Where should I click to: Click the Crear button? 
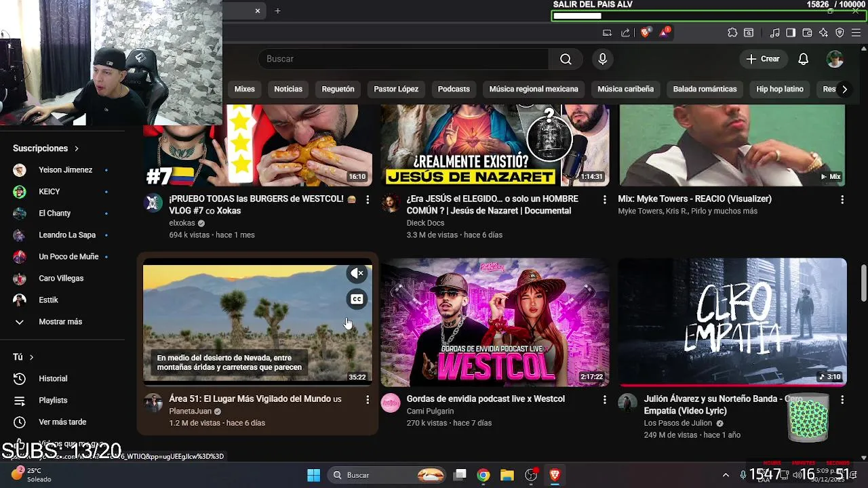point(763,59)
